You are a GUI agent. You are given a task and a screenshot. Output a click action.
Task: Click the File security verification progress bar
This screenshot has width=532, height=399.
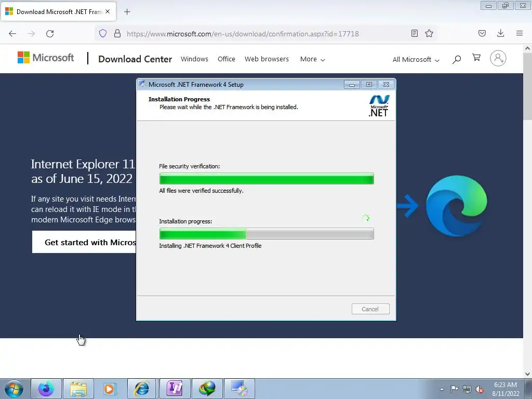[x=267, y=179]
